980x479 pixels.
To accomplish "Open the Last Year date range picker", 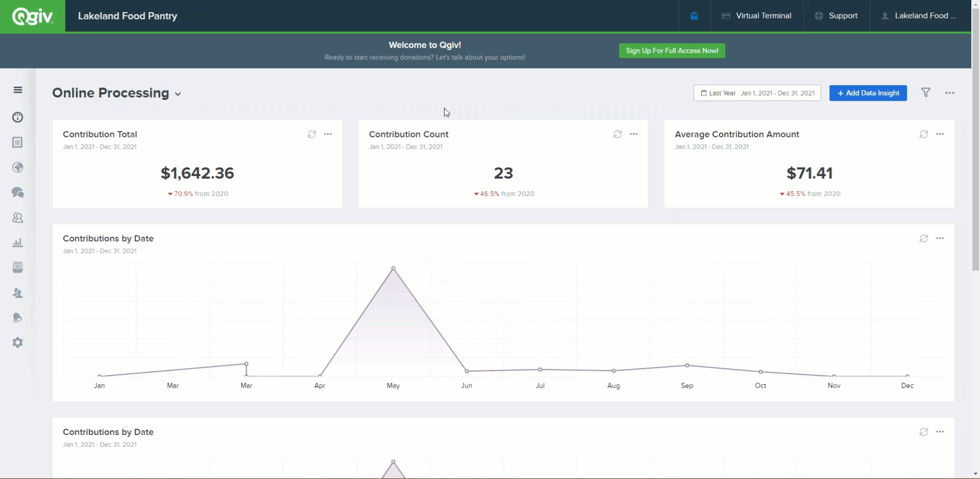I will point(757,93).
